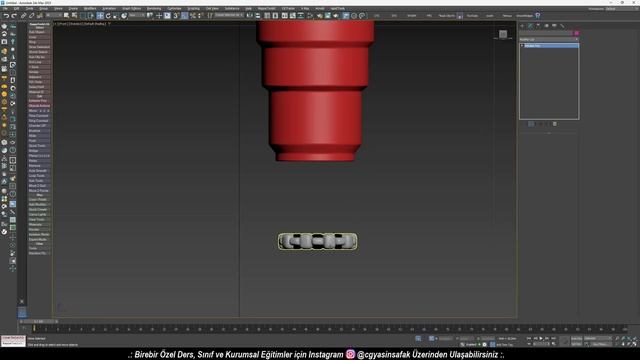Screen dimensions: 640x360
Task: Open Select by Name dialog
Action: click(74, 16)
